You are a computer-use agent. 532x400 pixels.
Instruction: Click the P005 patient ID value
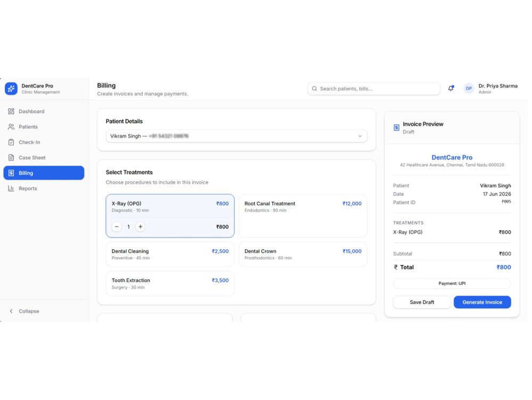506,202
